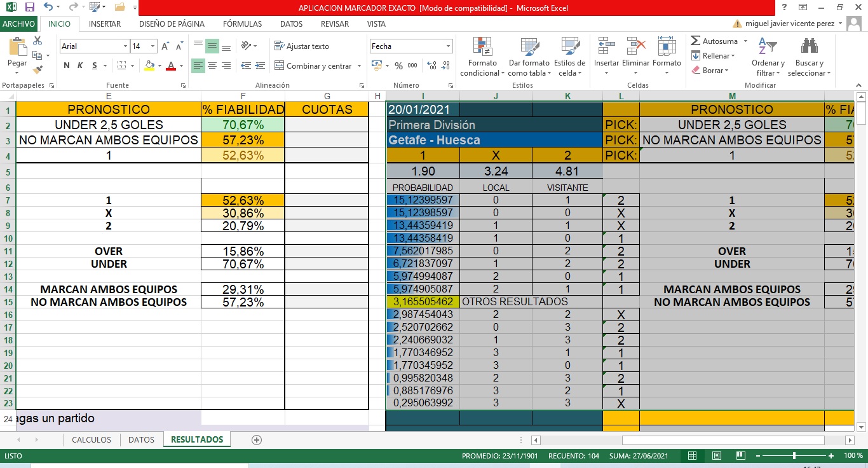
Task: Switch to INSERTAR ribbon tab
Action: tap(105, 24)
